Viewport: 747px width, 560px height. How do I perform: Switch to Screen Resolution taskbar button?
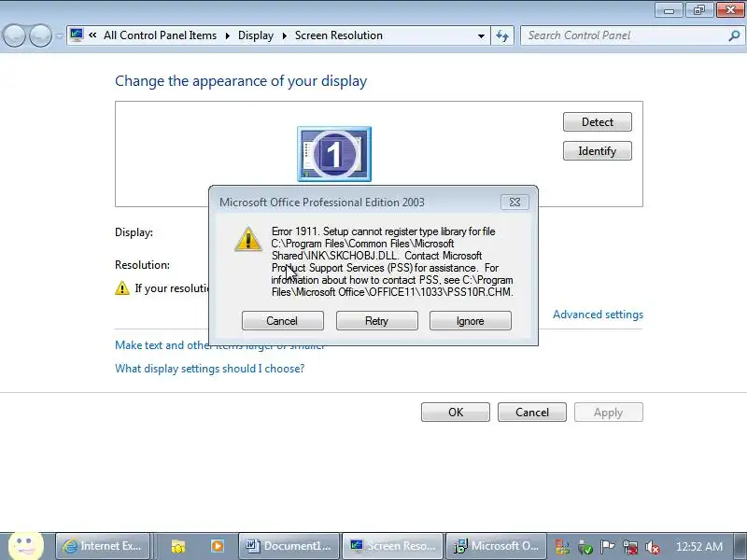pyautogui.click(x=392, y=546)
